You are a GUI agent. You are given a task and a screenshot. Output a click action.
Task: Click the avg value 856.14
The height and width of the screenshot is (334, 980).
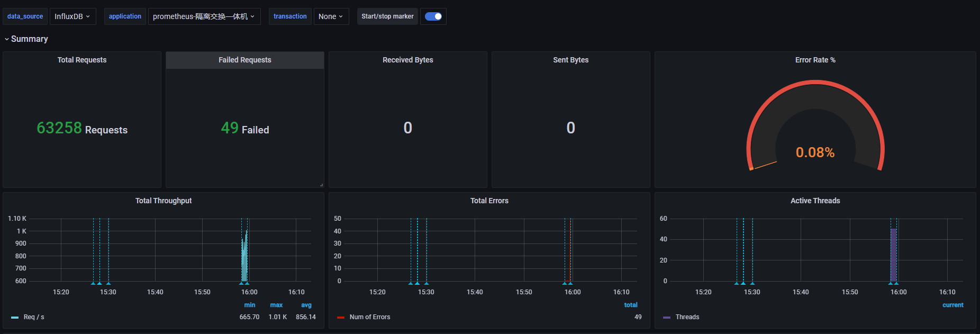(306, 317)
